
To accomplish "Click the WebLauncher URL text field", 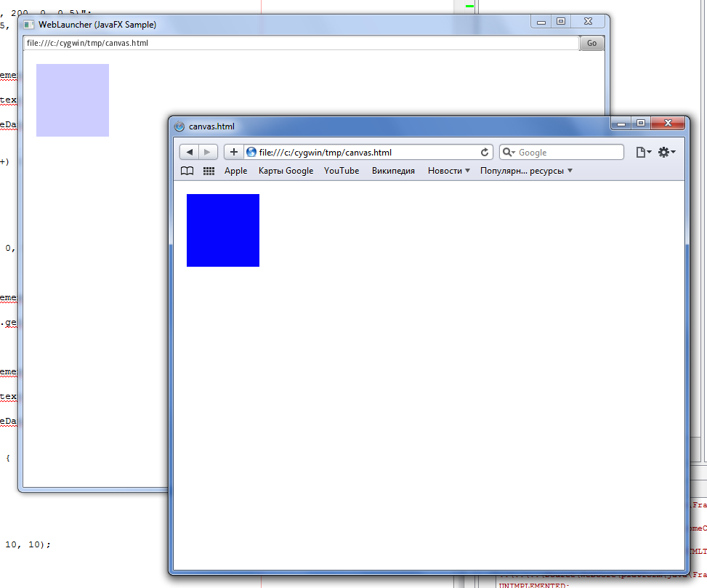I will click(301, 43).
